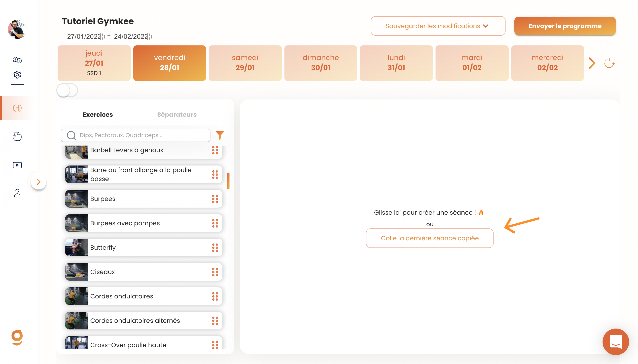Grab drag handle of Cordes ondulatoires alternés
Screen dimensions: 638x364
[215, 321]
